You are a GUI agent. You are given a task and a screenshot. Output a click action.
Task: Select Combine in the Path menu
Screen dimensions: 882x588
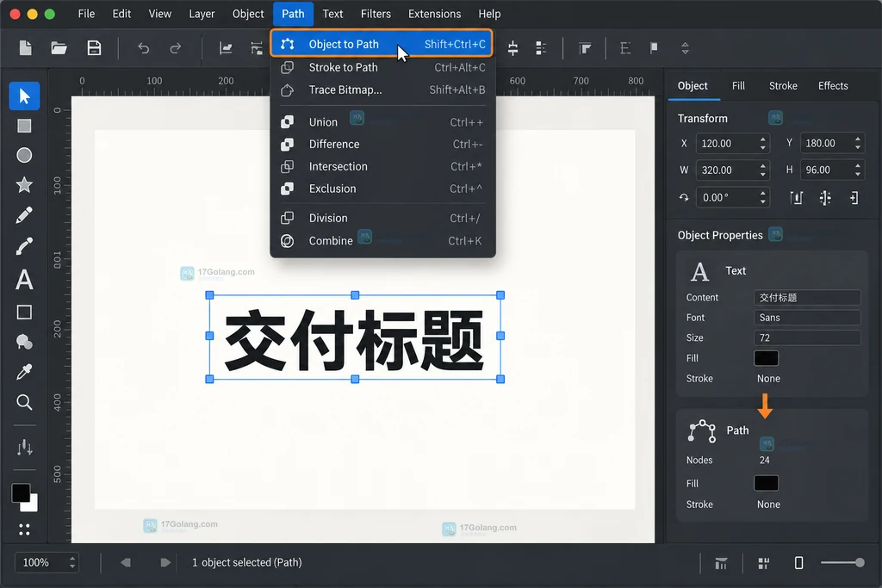click(x=382, y=240)
